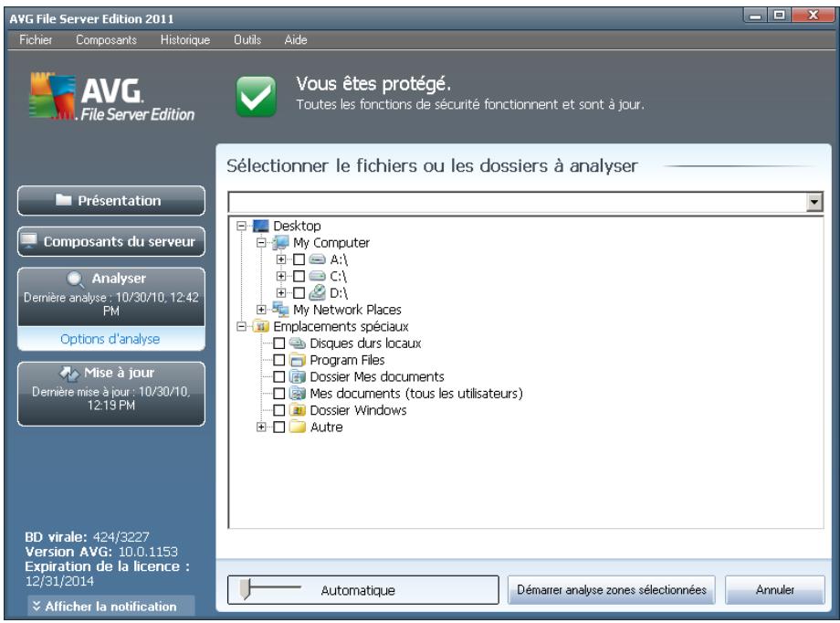Click Afficher la notification
This screenshot has width=840, height=623.
click(110, 607)
